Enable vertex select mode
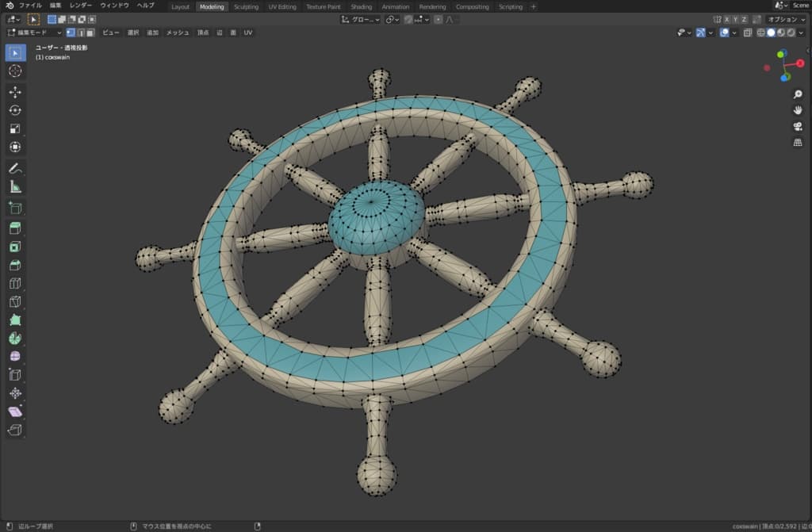This screenshot has width=812, height=532. coord(71,33)
